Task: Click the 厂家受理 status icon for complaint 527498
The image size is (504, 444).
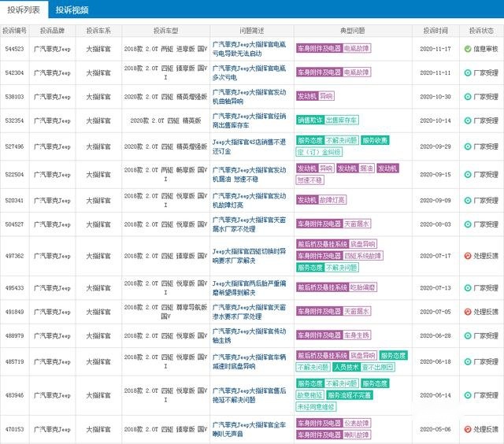Action: 468,146
